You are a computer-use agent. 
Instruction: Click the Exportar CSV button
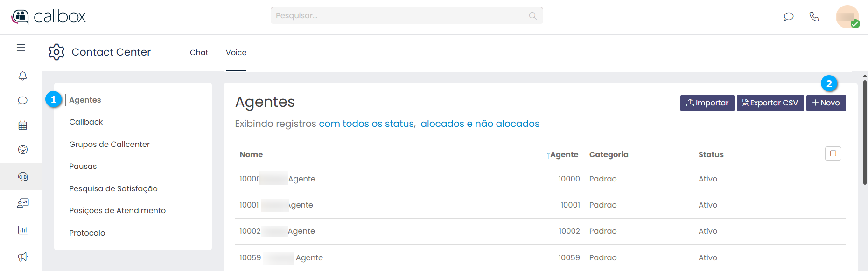[770, 103]
